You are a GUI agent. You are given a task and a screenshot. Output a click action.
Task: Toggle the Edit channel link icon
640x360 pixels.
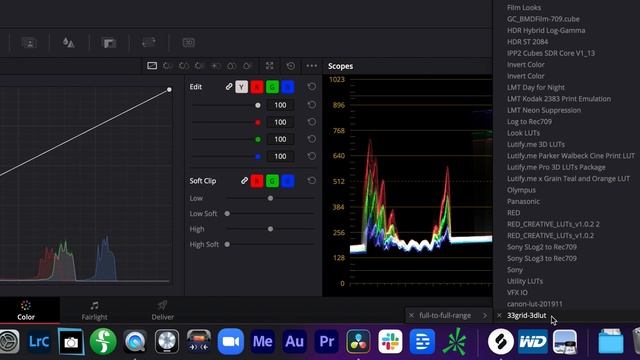[x=229, y=87]
